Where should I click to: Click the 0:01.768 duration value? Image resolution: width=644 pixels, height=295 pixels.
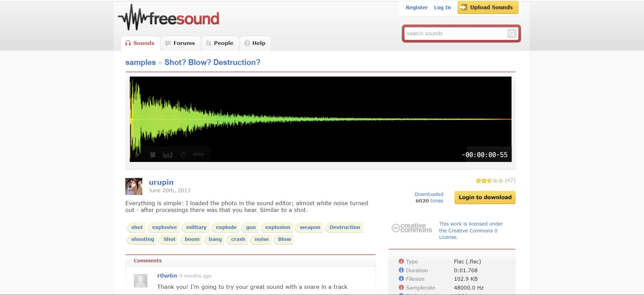pos(466,270)
